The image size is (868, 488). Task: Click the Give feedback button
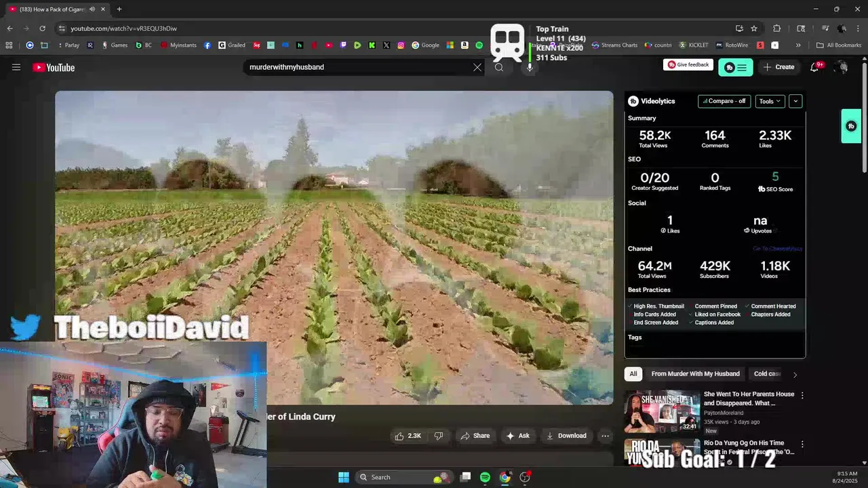coord(688,64)
